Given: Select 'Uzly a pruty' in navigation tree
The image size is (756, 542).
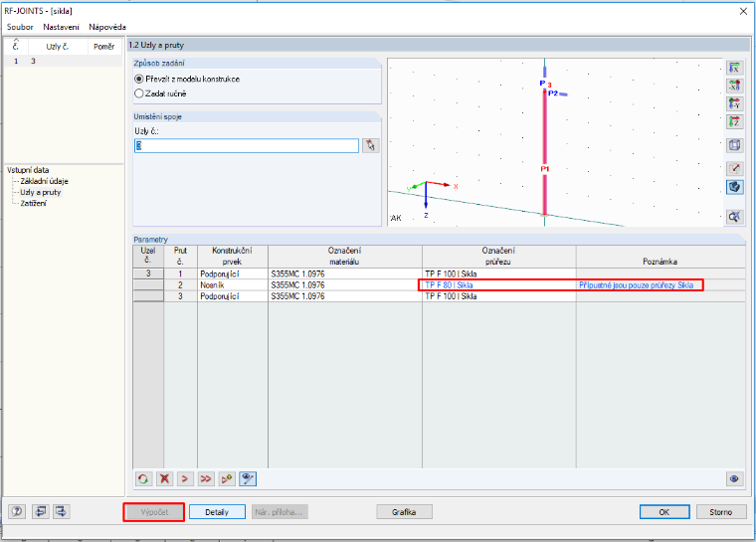Looking at the screenshot, I should 41,192.
